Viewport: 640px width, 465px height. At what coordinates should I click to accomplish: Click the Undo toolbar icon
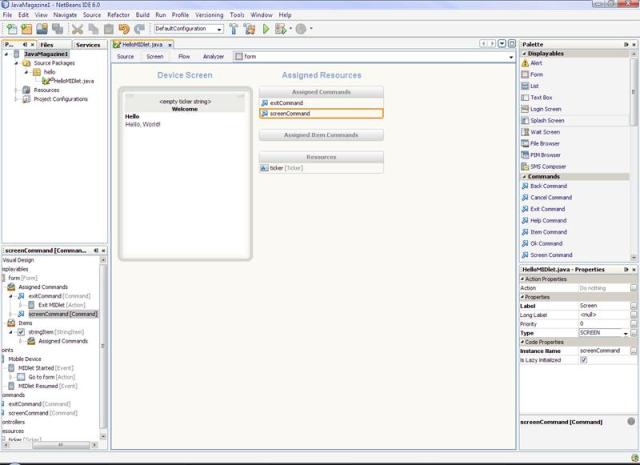(124, 29)
